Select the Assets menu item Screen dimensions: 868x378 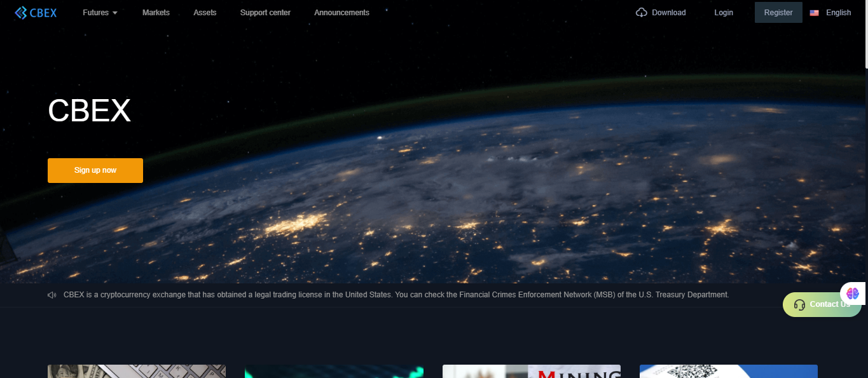[205, 12]
